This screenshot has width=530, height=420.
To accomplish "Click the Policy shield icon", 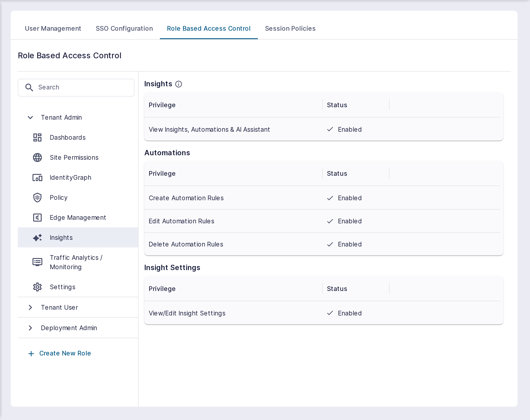I will point(37,198).
